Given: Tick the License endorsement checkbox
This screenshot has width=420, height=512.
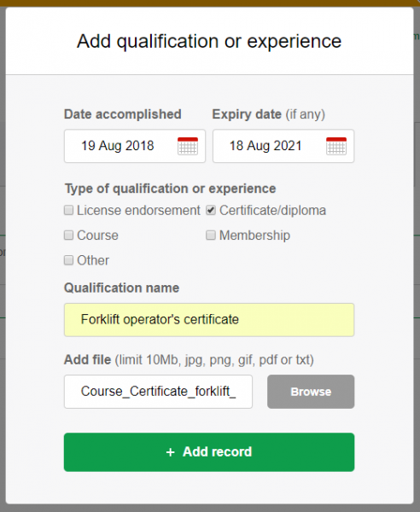Looking at the screenshot, I should 68,210.
